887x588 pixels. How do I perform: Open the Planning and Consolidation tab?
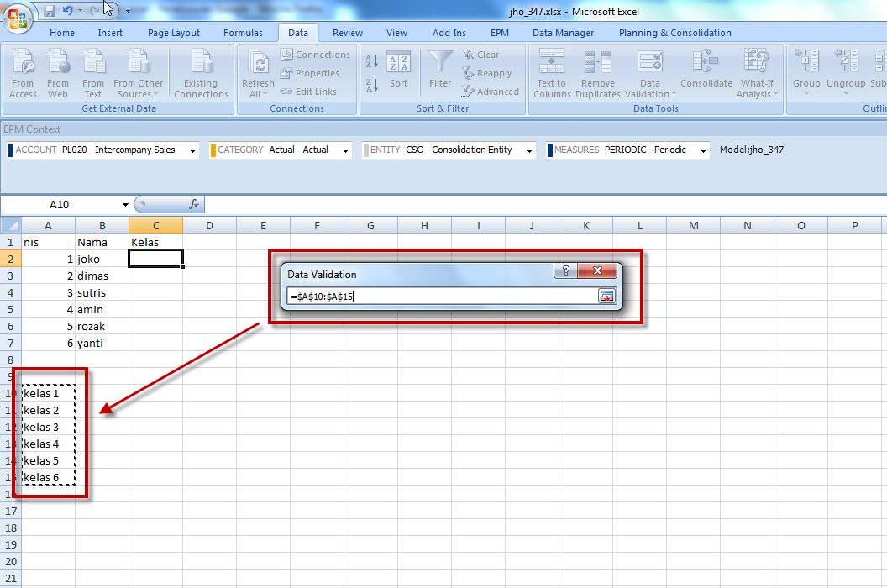click(x=674, y=33)
